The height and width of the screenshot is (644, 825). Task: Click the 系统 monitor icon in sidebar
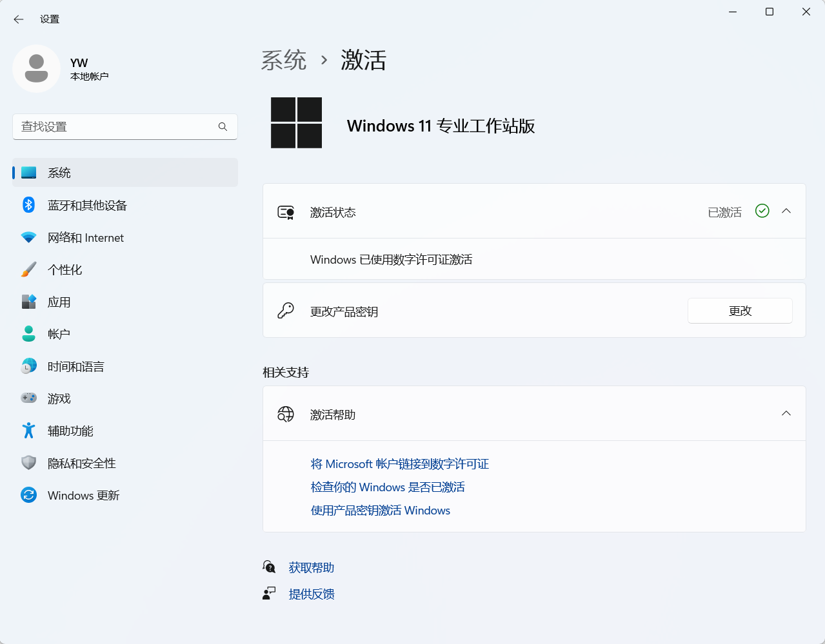28,173
